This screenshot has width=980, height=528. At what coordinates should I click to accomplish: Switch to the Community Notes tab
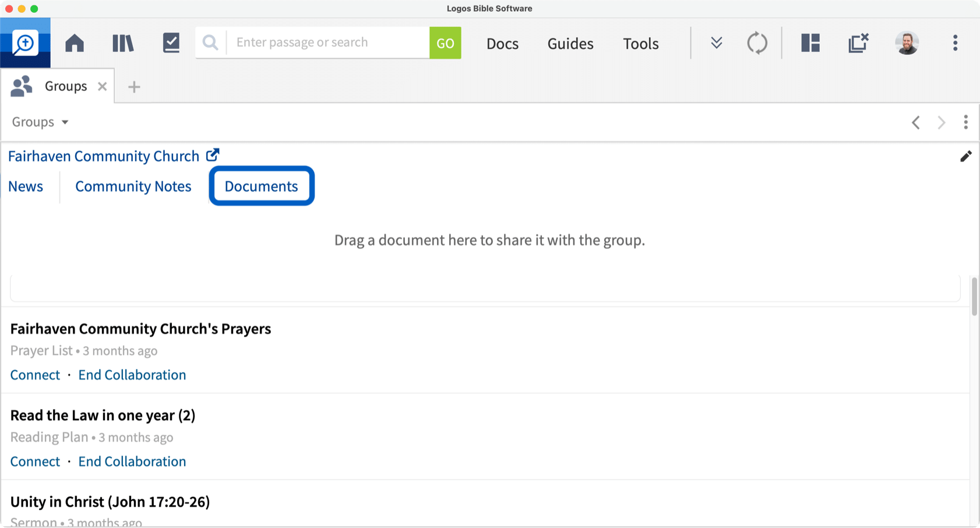[133, 186]
